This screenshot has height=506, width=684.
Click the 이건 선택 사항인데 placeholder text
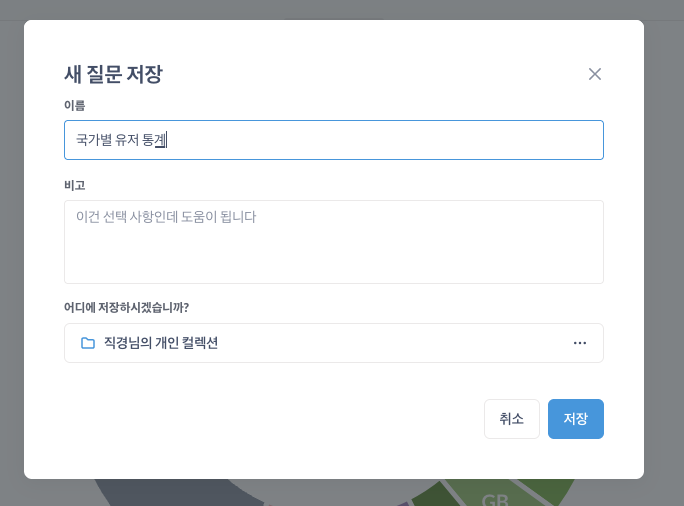point(166,216)
